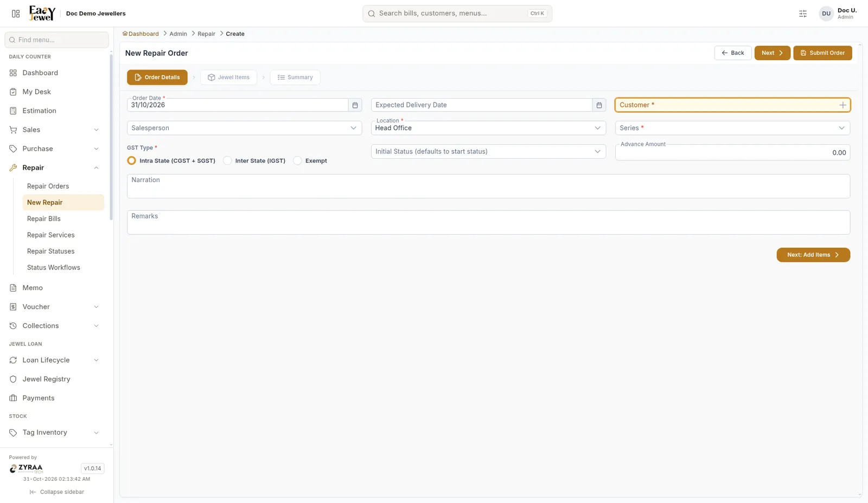Expand the Collections menu chevron
The width and height of the screenshot is (868, 503).
[x=96, y=326]
